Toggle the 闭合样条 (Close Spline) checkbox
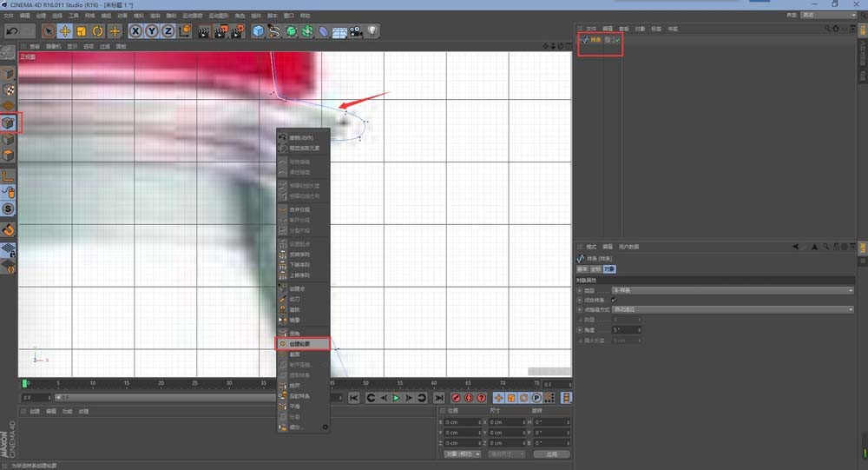 click(x=614, y=300)
